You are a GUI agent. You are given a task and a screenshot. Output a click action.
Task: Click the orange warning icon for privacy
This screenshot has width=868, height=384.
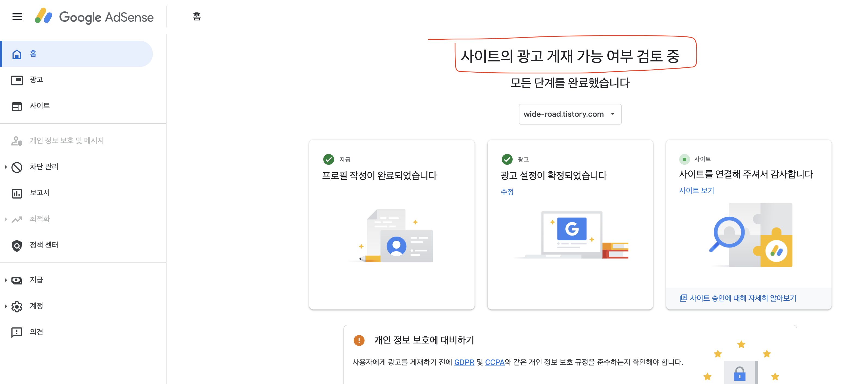[359, 340]
